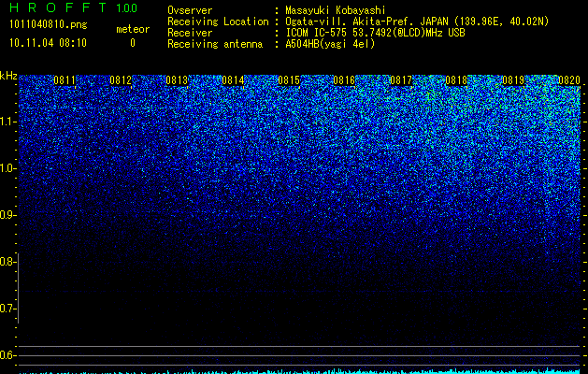Click the filename 1011040810.png
Viewport: 588px width, 374px height.
click(49, 25)
